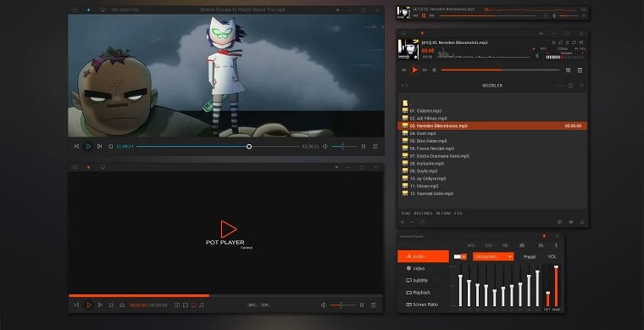Toggle the equalizer on/off switch
Screen dimensions: 644x330
tap(460, 256)
